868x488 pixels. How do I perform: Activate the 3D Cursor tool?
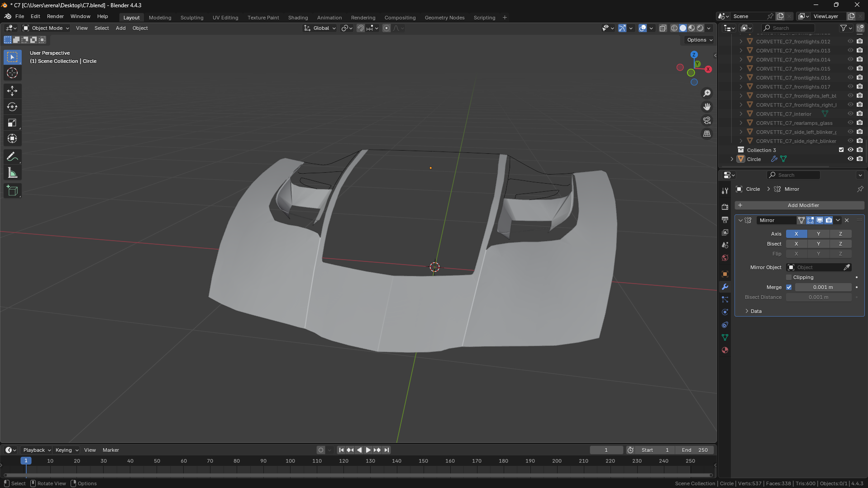click(12, 73)
